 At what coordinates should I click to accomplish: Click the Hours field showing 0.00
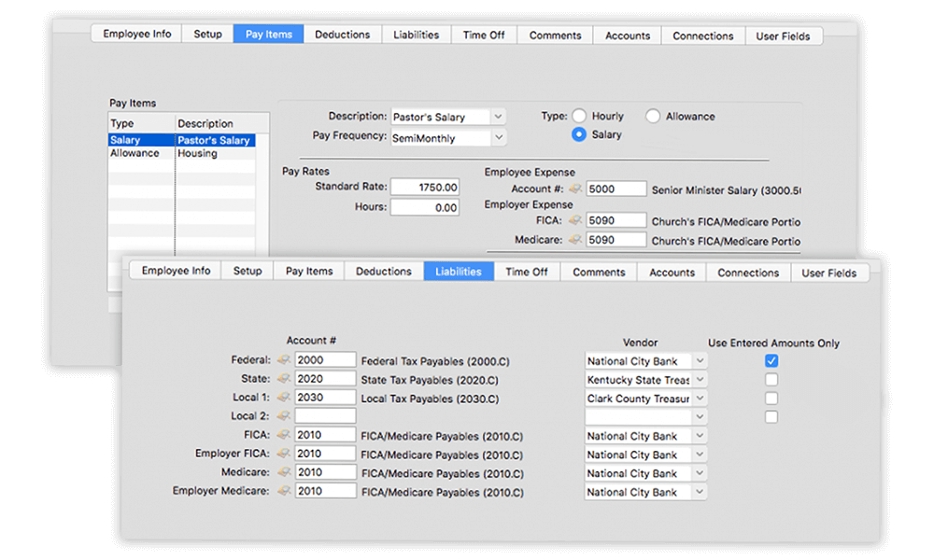(425, 207)
